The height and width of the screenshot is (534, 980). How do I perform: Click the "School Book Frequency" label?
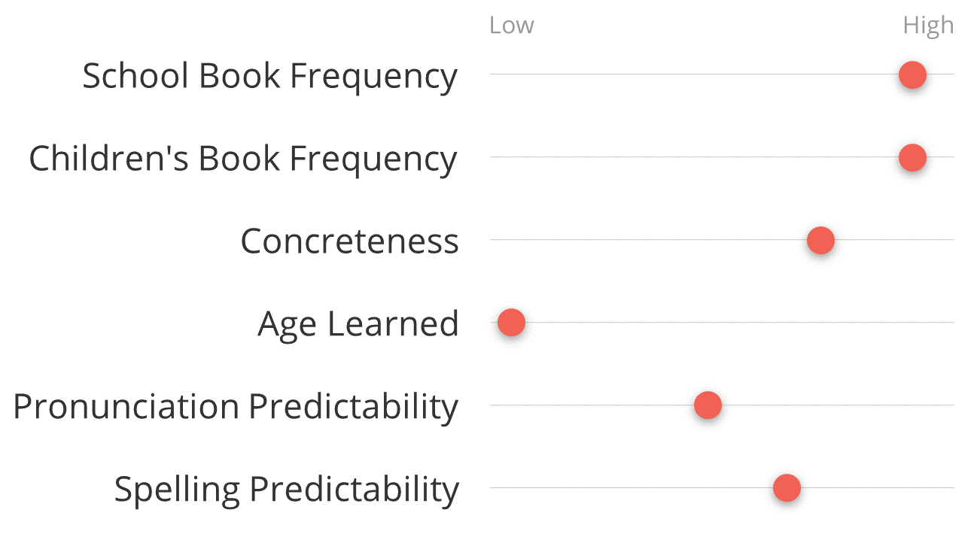tap(269, 76)
